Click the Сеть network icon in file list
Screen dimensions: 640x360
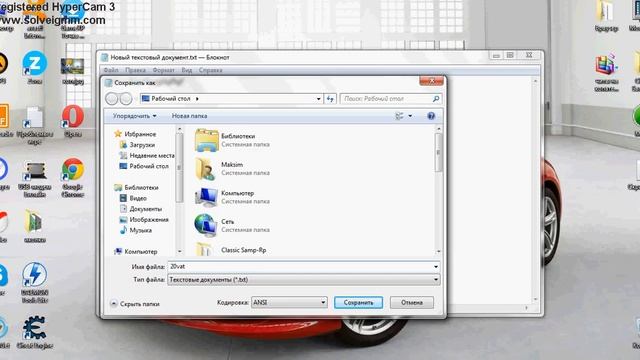coord(206,225)
